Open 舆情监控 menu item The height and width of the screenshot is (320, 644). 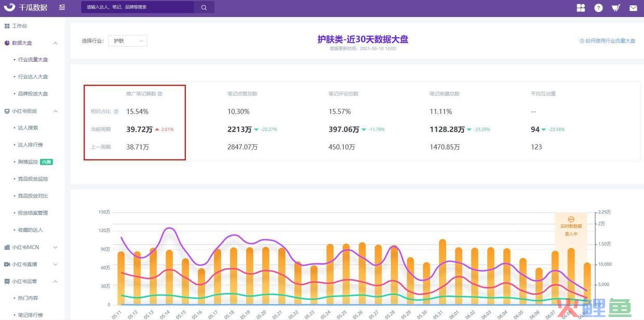pos(28,162)
